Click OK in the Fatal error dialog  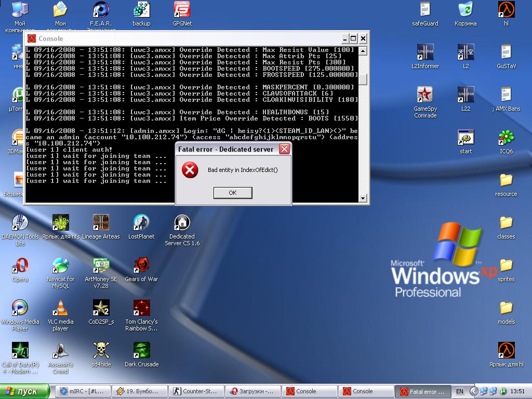coord(233,193)
